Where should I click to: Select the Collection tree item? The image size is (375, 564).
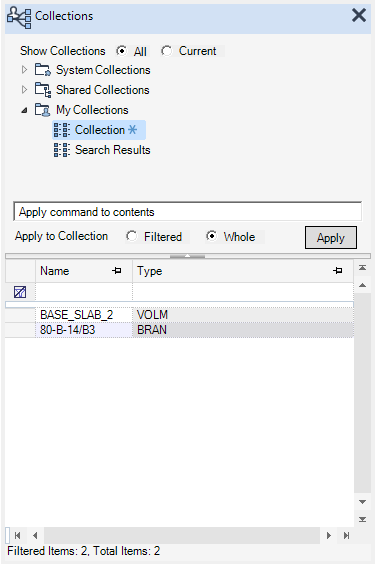[99, 130]
